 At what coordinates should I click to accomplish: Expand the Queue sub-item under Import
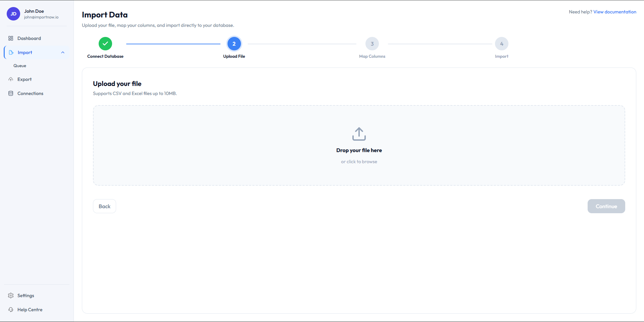coord(20,65)
